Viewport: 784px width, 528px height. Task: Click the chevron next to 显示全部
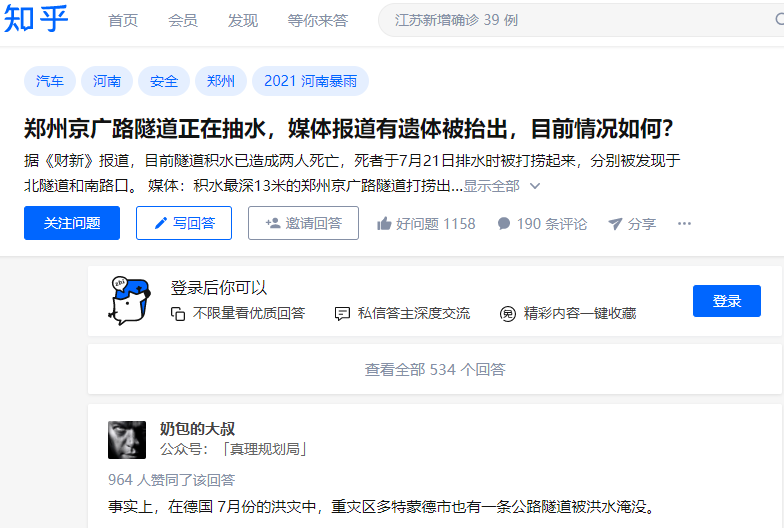(534, 186)
